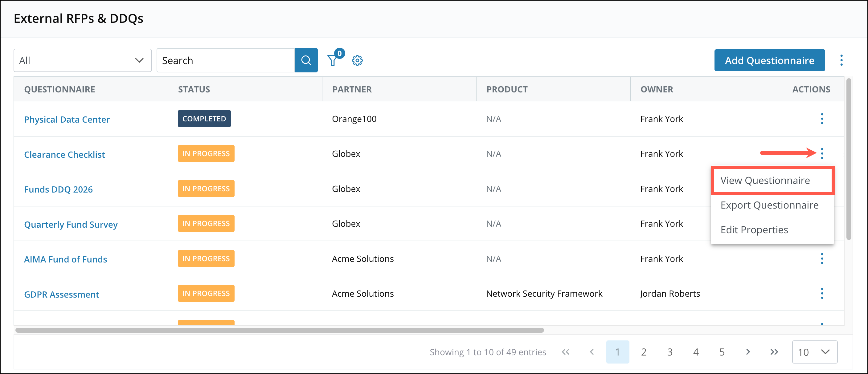Screen dimensions: 868x374
Task: Open the filter funnel icon
Action: click(x=333, y=61)
